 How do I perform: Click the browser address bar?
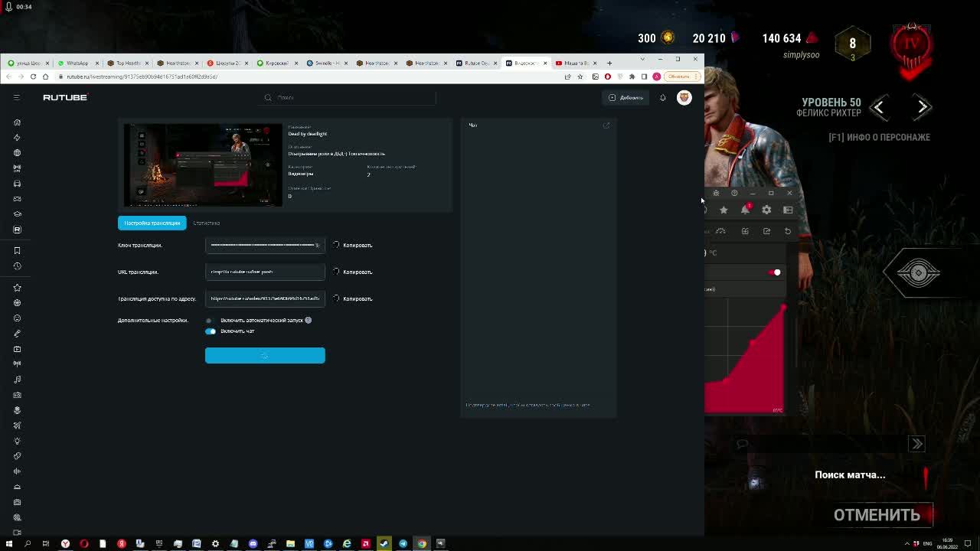[x=306, y=77]
